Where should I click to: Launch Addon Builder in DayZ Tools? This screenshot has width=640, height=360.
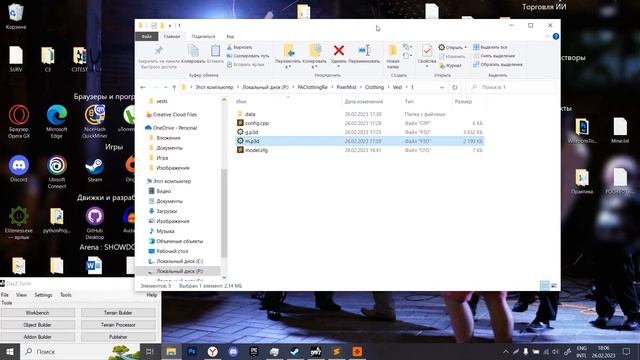tap(38, 337)
